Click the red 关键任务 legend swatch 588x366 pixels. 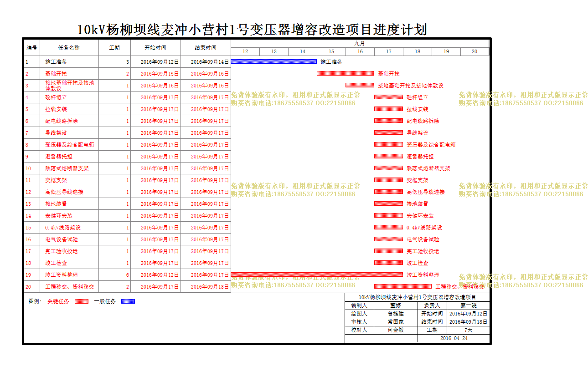coord(81,301)
